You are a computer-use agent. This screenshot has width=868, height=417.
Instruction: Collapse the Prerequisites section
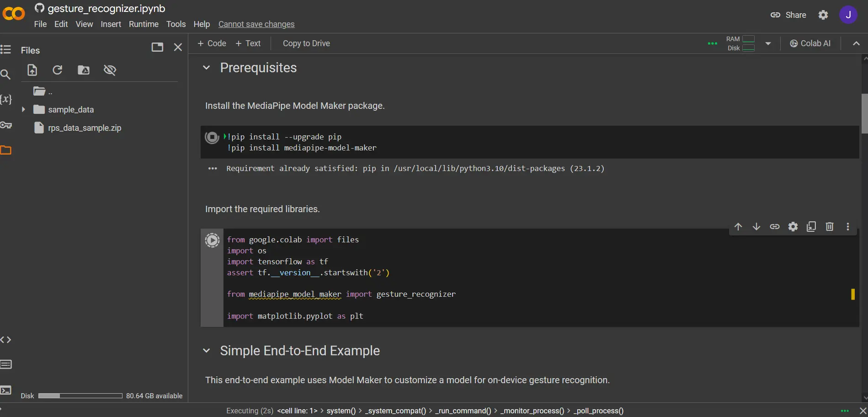click(207, 68)
